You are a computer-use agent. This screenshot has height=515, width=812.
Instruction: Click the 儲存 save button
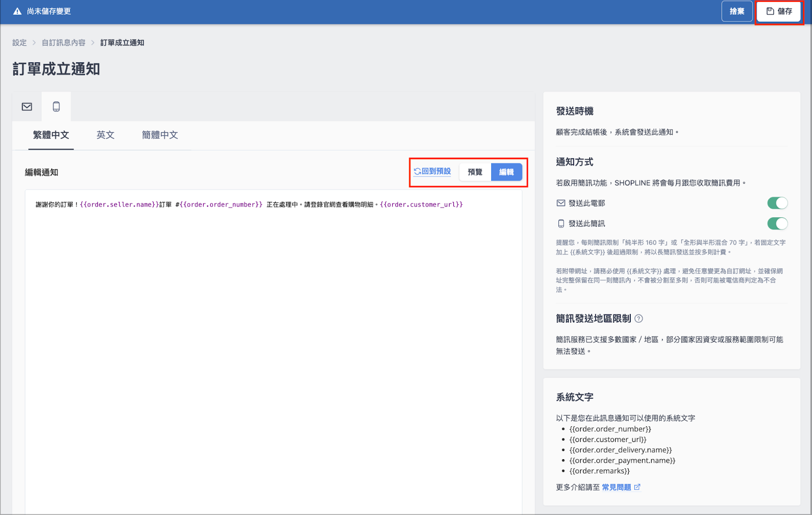click(x=779, y=11)
